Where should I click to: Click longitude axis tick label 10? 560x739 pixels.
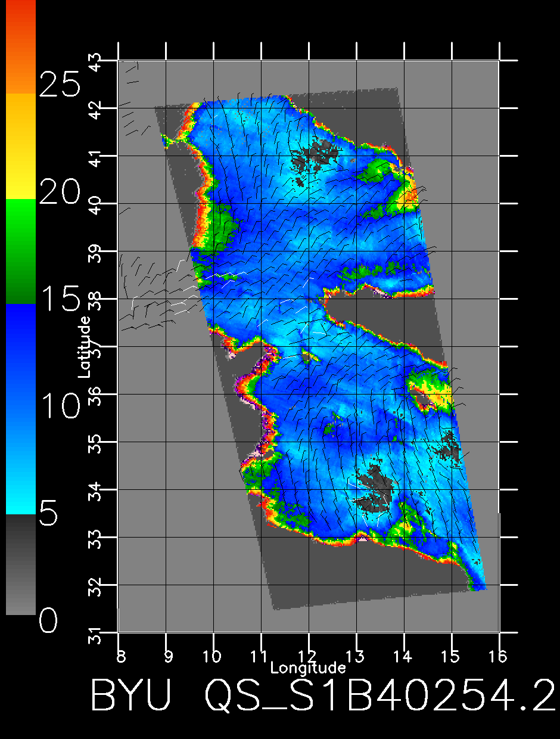coord(213,656)
